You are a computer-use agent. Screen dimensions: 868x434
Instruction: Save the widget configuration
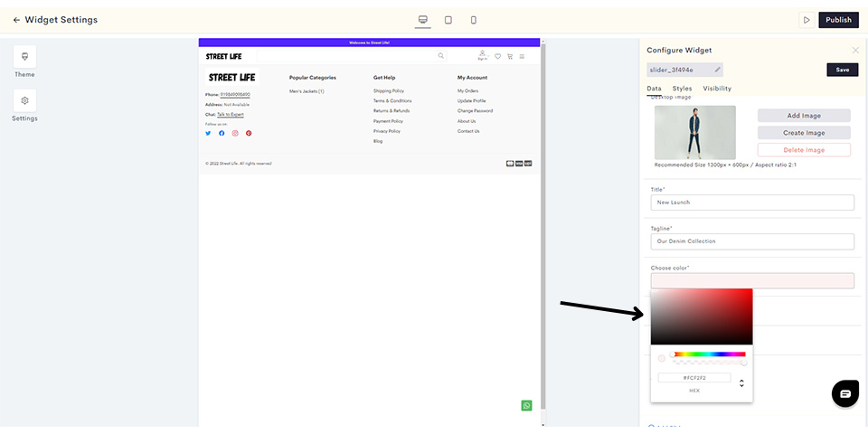tap(843, 70)
